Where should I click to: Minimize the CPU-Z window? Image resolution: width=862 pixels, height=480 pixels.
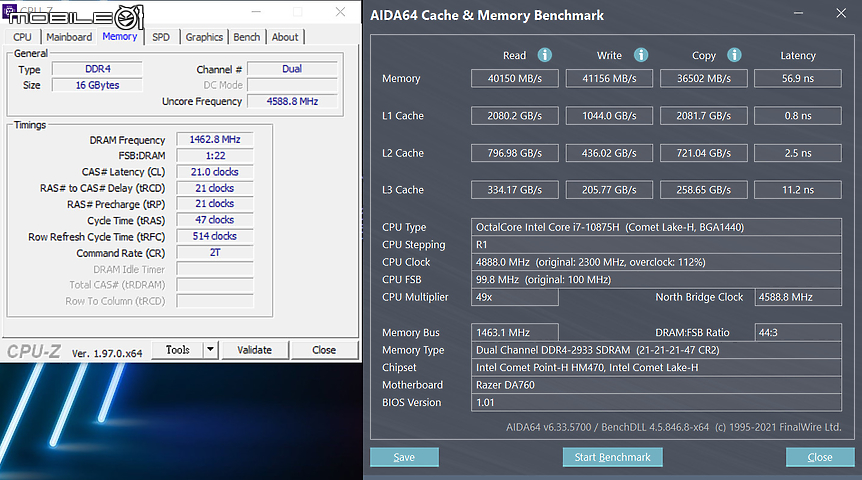256,12
